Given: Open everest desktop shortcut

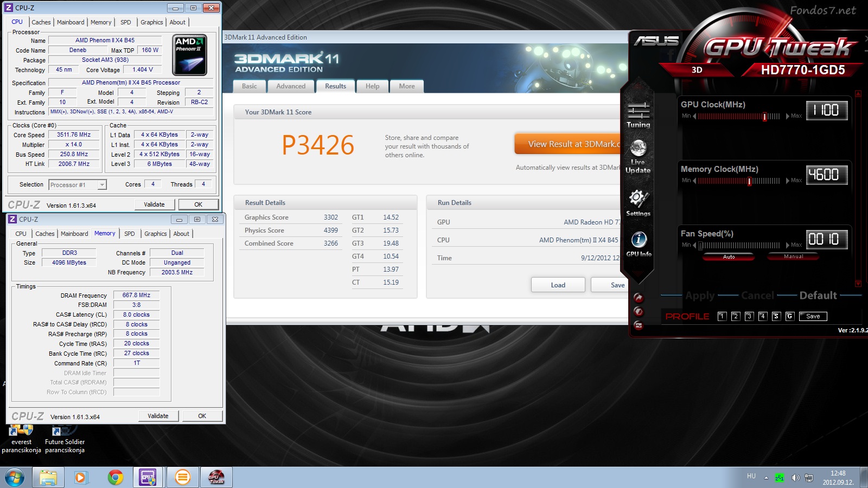Looking at the screenshot, I should 21,440.
